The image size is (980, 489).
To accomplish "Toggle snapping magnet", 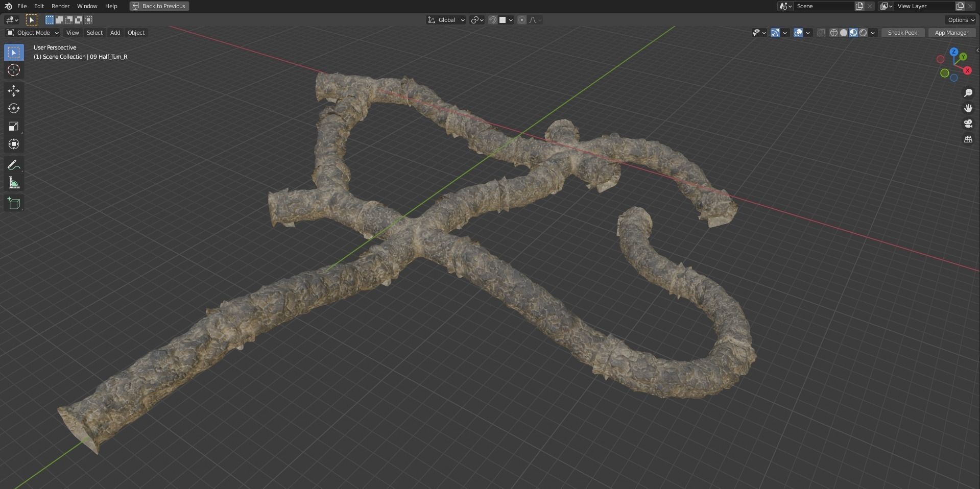I will pyautogui.click(x=493, y=20).
